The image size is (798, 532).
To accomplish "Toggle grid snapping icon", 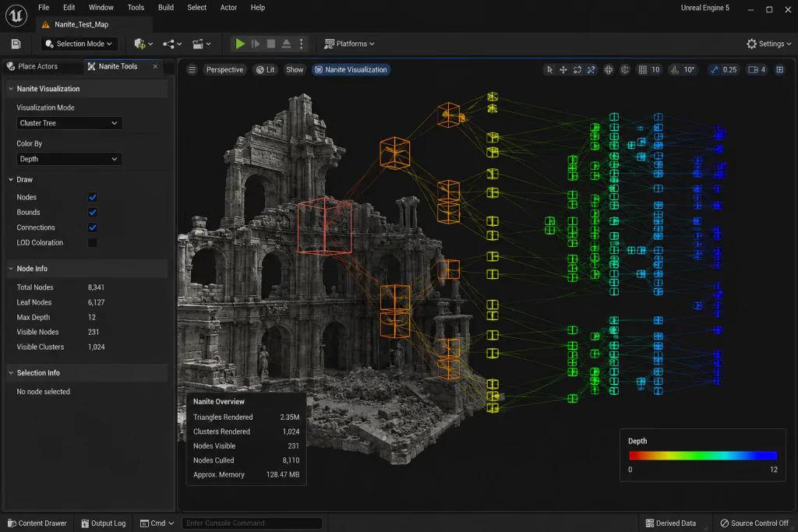I will 643,69.
